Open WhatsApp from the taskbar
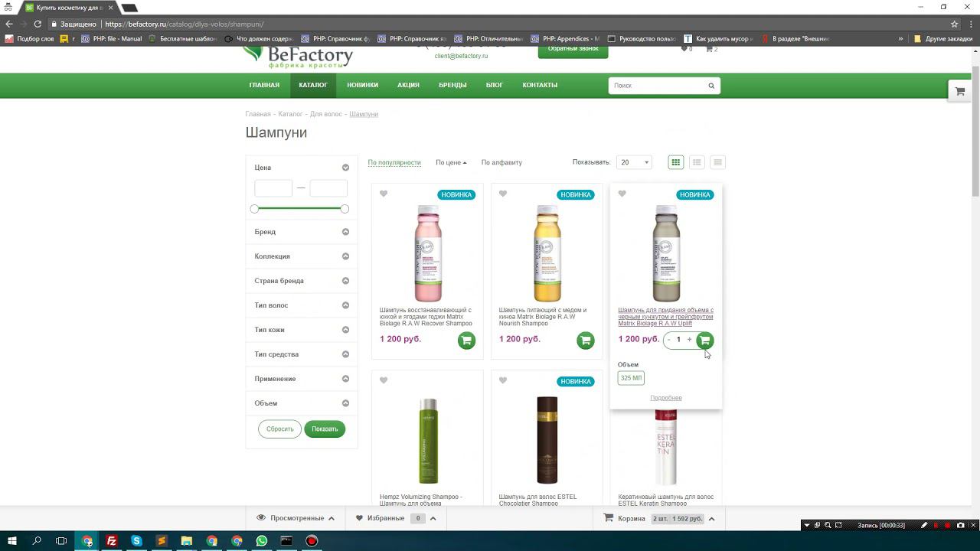This screenshot has height=551, width=980. click(262, 541)
